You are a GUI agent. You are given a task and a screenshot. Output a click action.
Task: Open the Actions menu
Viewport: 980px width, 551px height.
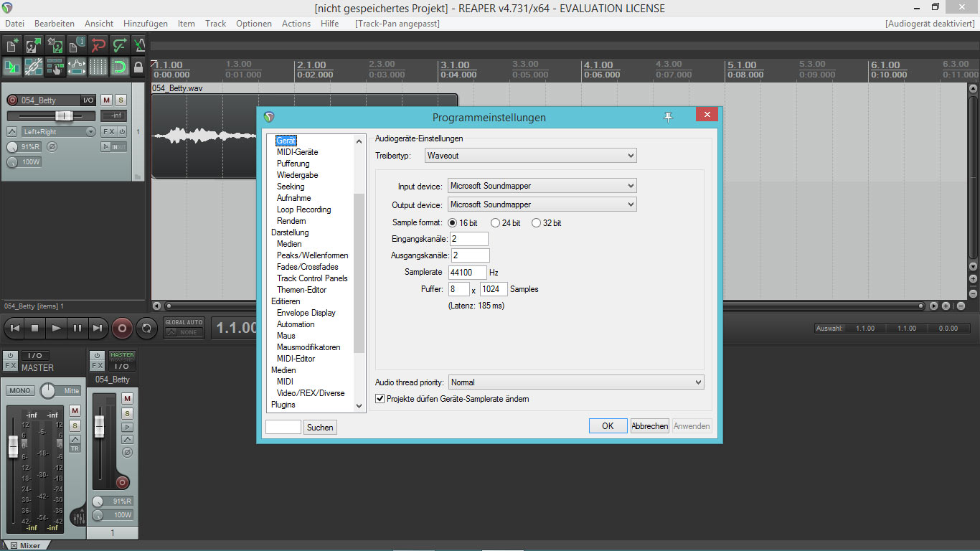[x=296, y=24]
